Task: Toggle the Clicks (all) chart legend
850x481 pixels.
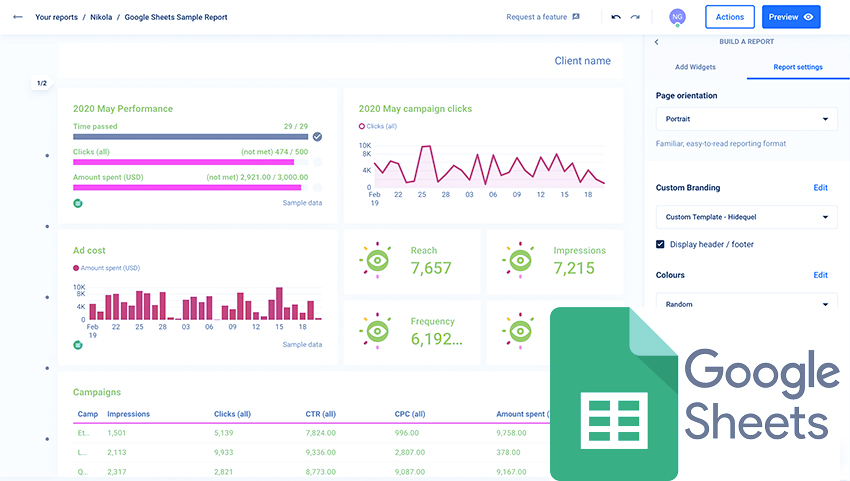Action: tap(377, 126)
